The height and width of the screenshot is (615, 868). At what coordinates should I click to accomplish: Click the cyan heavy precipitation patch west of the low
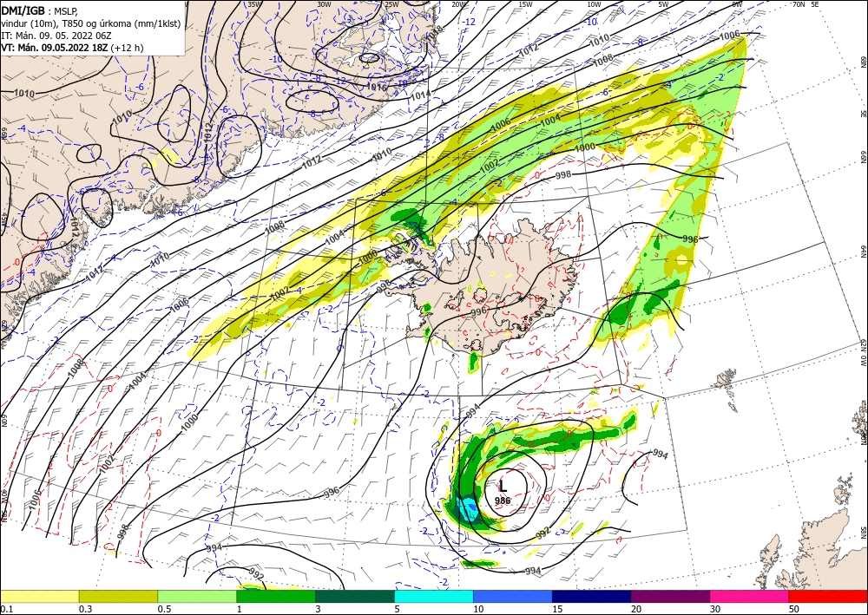(469, 508)
